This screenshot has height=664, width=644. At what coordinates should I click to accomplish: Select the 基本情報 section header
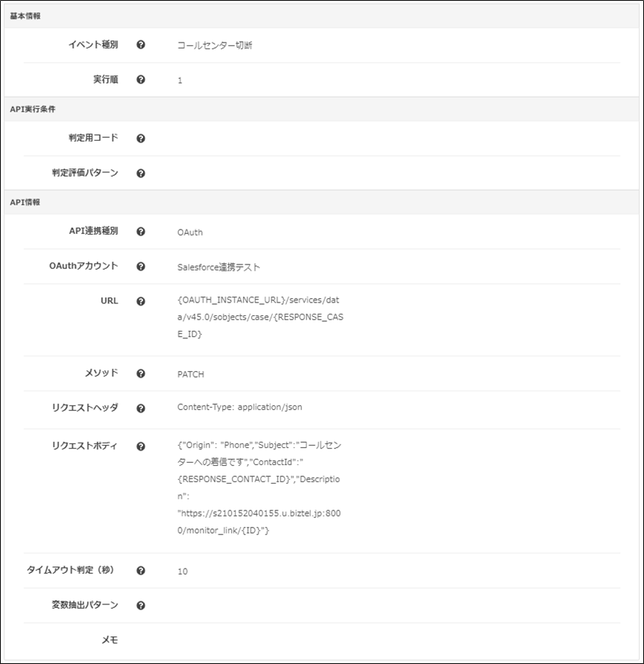point(321,16)
